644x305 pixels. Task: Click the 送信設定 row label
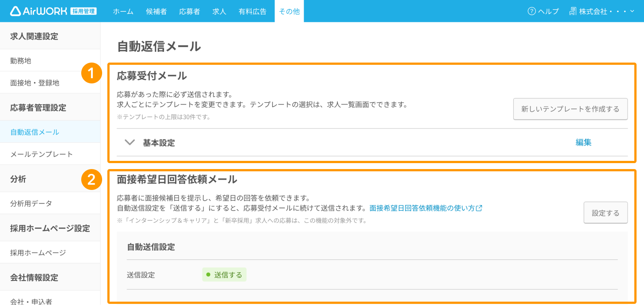[x=141, y=275]
